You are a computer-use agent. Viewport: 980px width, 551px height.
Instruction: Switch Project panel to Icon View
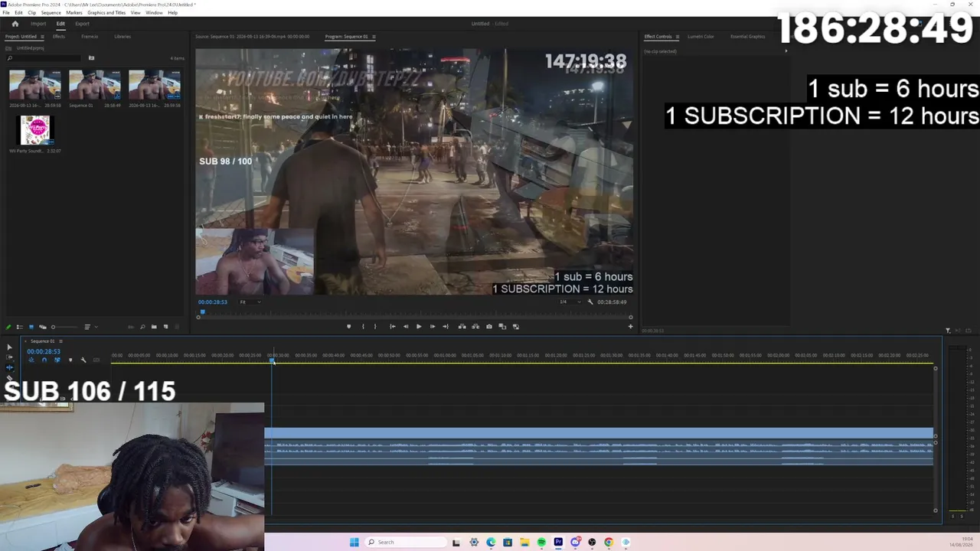31,327
